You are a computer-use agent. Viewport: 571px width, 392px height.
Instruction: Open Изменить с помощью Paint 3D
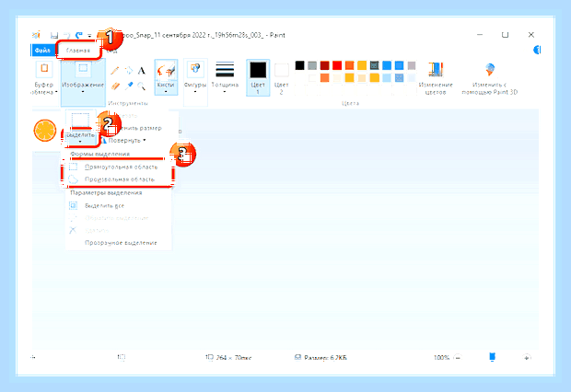[x=489, y=78]
